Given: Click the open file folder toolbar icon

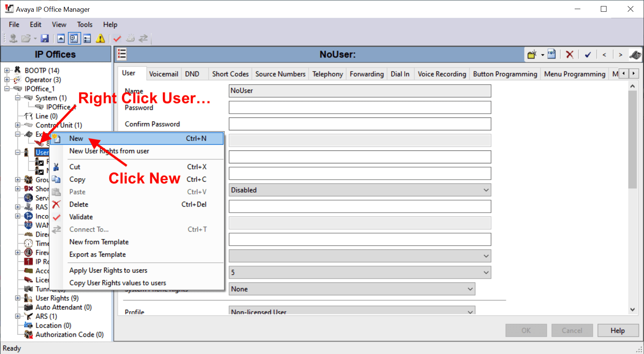Looking at the screenshot, I should pos(26,38).
